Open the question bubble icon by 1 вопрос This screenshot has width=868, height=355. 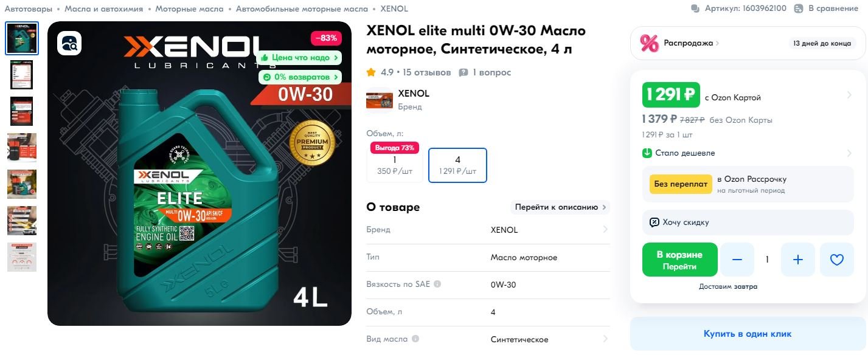464,72
